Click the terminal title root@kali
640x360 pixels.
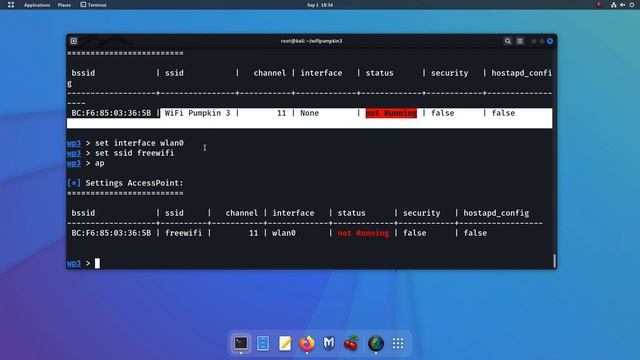tap(311, 41)
